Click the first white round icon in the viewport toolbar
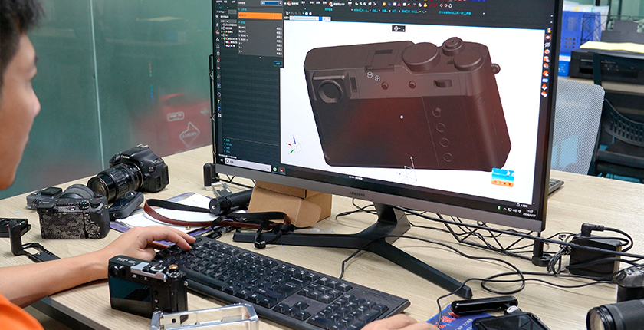The width and height of the screenshot is (644, 330). click(307, 13)
